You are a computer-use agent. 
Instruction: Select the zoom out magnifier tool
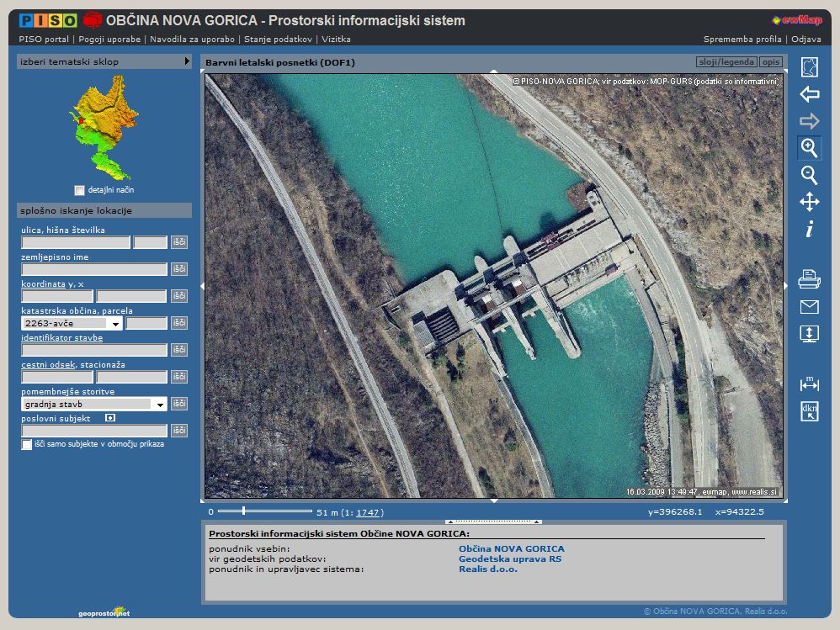(x=809, y=175)
